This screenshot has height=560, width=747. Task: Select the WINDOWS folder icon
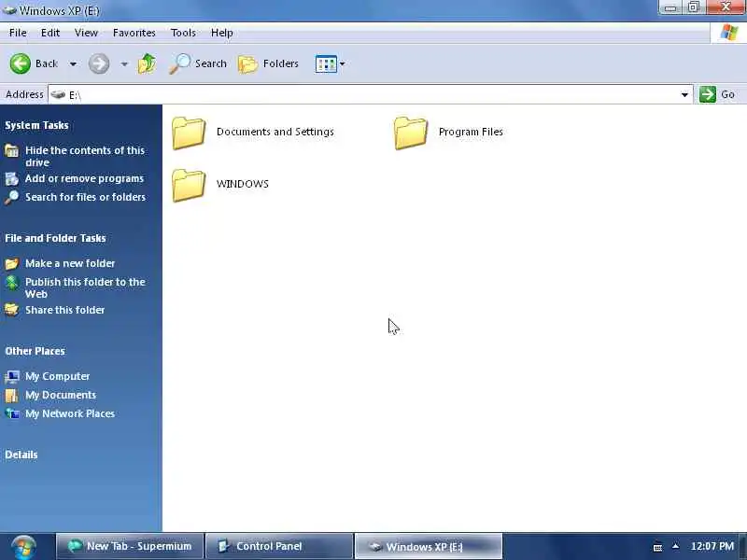189,185
